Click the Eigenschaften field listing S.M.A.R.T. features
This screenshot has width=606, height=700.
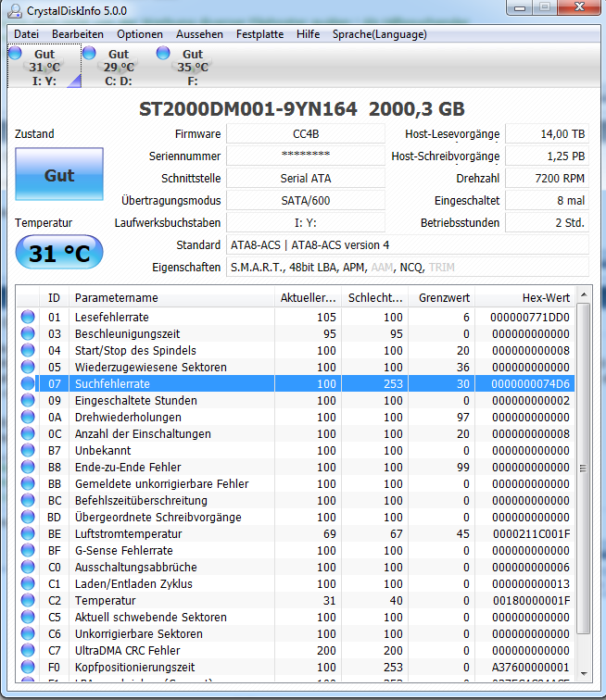coord(408,267)
